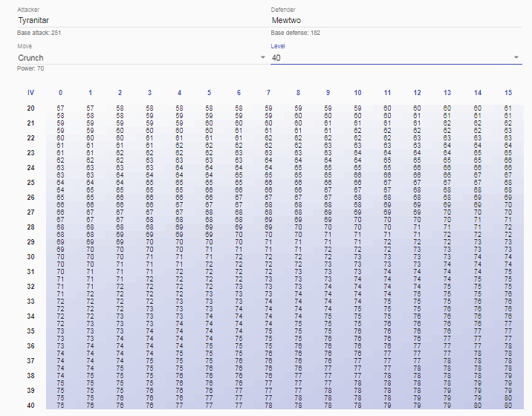Click the level row header 30
The image size is (532, 416).
[31, 257]
